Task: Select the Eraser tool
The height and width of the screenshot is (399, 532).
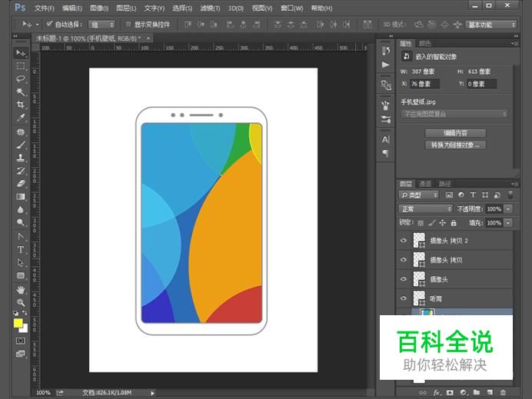Action: 21,184
